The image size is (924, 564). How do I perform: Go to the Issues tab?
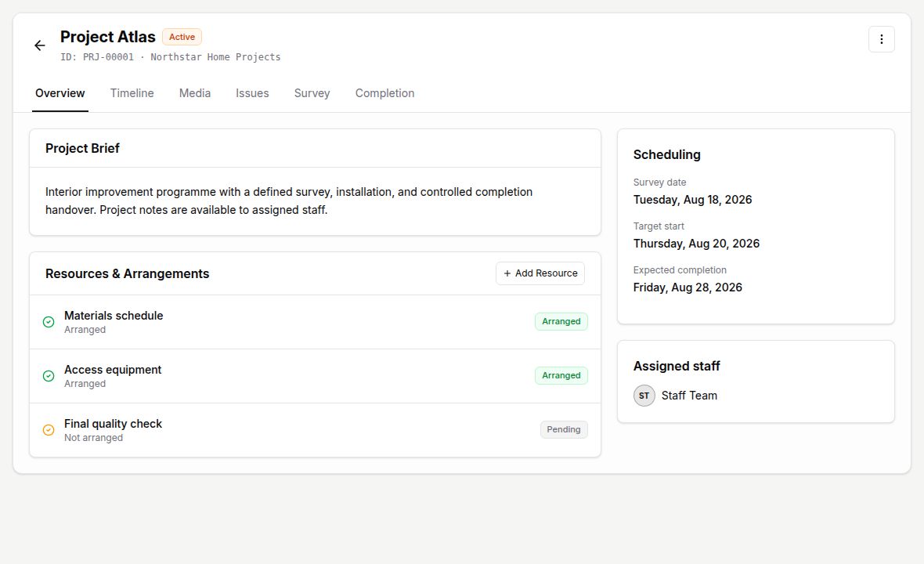click(x=252, y=93)
